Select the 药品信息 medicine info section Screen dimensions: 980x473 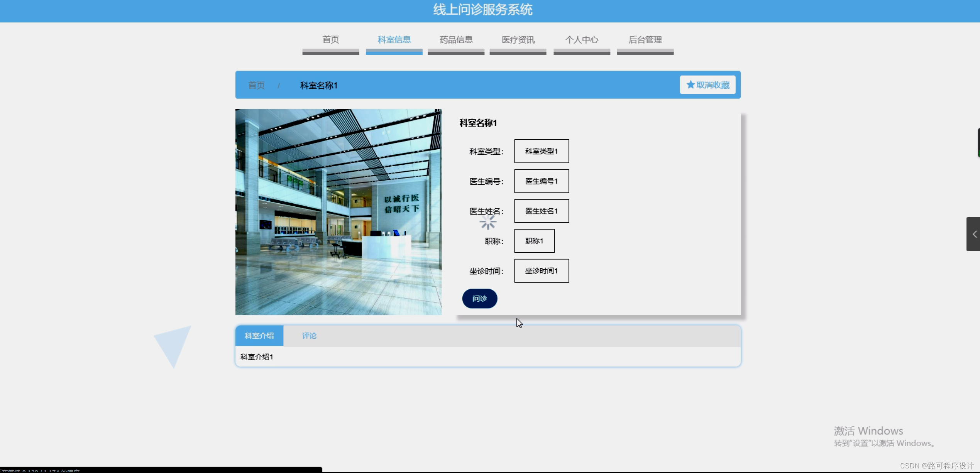point(456,39)
